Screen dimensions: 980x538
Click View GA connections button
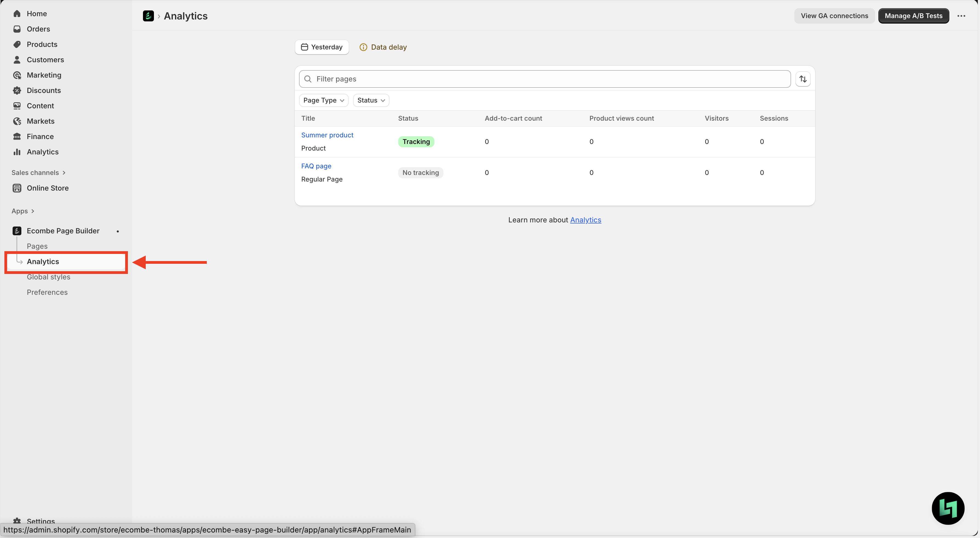(x=834, y=16)
